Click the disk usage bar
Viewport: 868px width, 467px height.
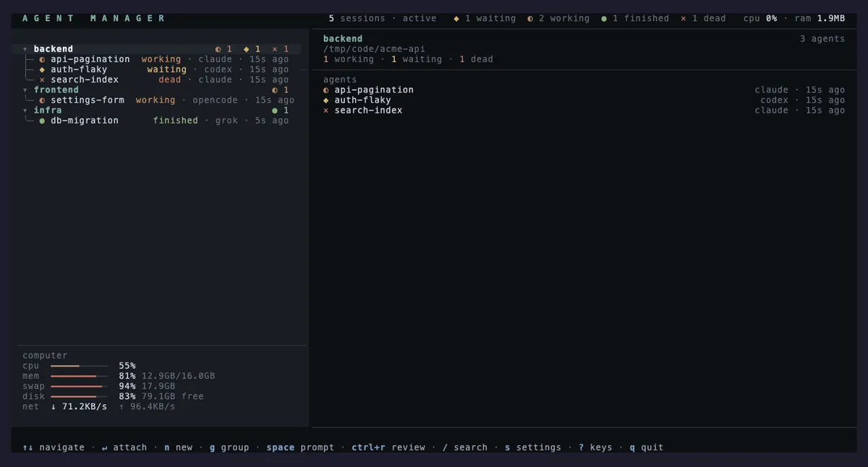point(79,396)
